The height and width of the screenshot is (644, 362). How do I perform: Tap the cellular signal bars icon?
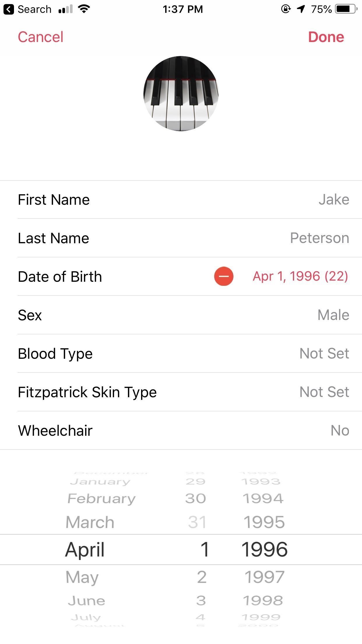(x=65, y=9)
